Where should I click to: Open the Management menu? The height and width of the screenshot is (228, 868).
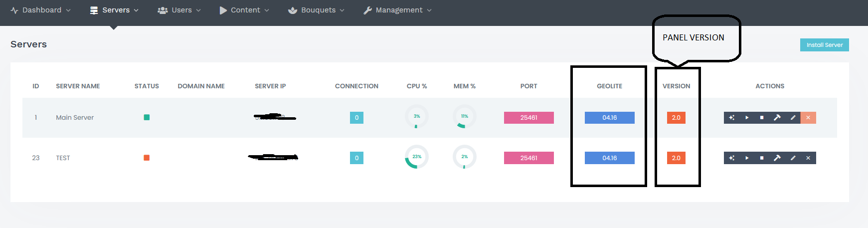(397, 10)
